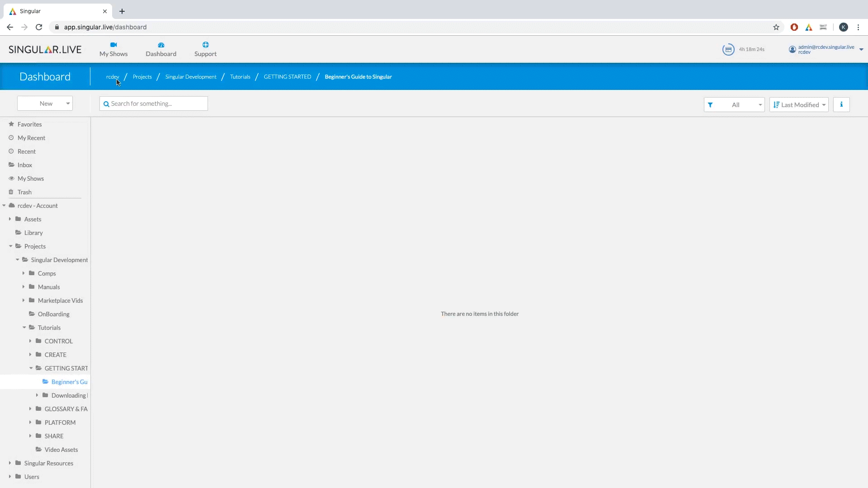Click the PLATFORM folder icon

[x=38, y=422]
